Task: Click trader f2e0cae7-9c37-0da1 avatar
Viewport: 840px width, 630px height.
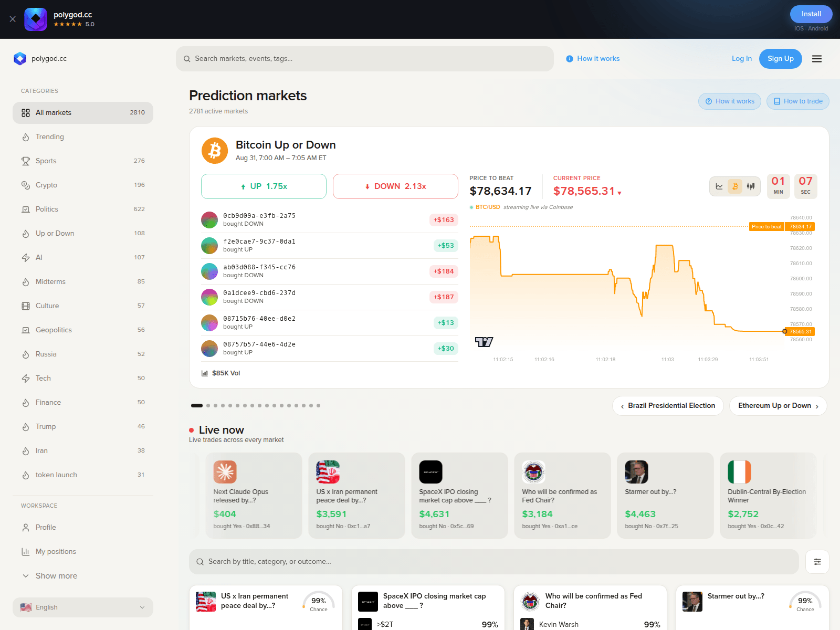Action: click(x=209, y=246)
